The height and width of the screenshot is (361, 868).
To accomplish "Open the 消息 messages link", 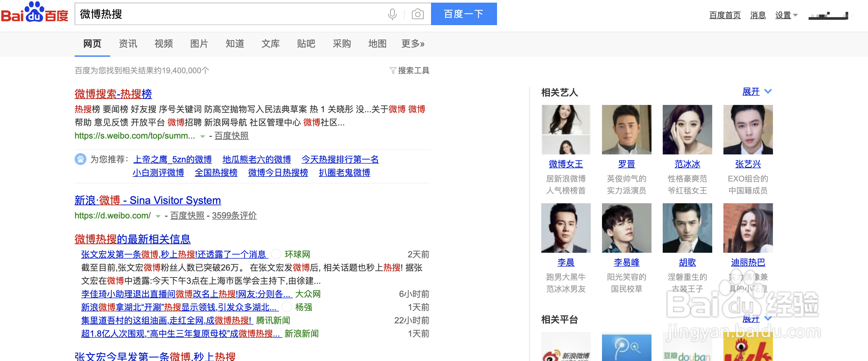I will [758, 15].
